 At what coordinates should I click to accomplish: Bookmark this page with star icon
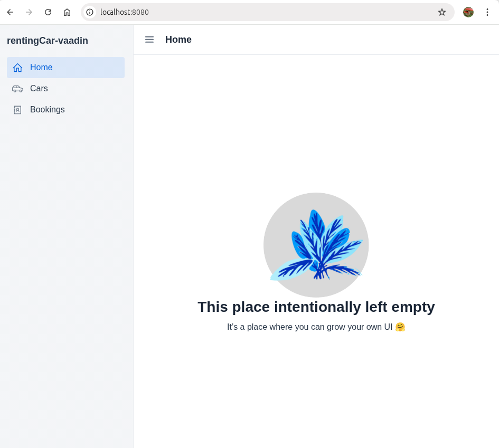tap(442, 12)
